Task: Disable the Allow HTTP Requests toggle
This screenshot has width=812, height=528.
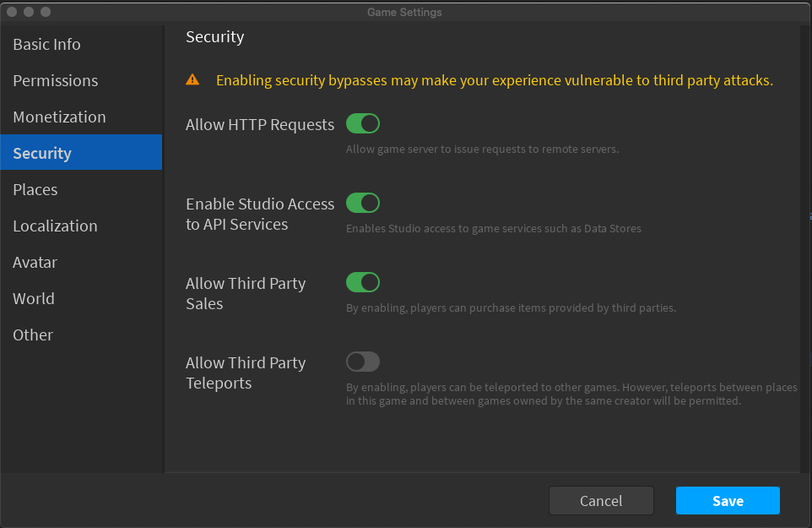Action: click(x=363, y=124)
